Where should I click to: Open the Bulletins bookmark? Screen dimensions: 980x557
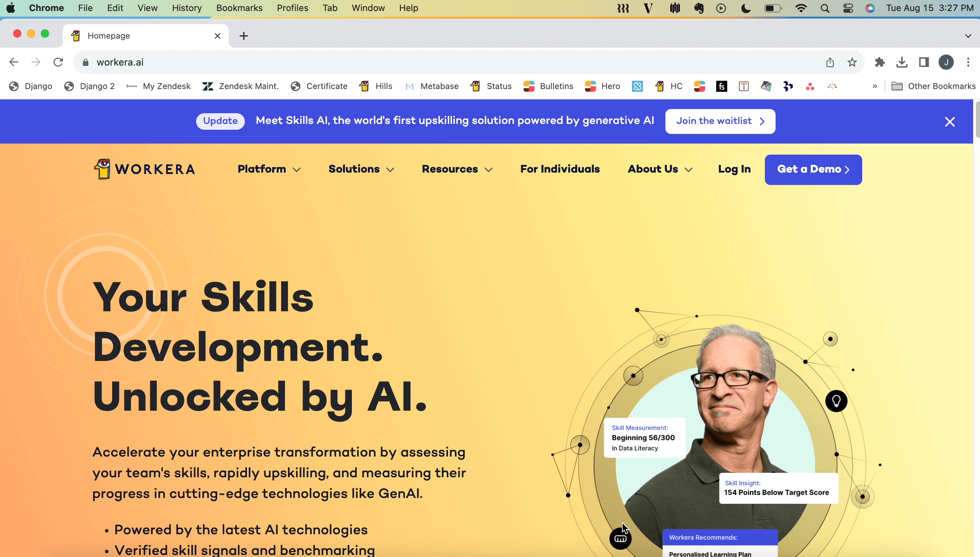click(x=548, y=86)
